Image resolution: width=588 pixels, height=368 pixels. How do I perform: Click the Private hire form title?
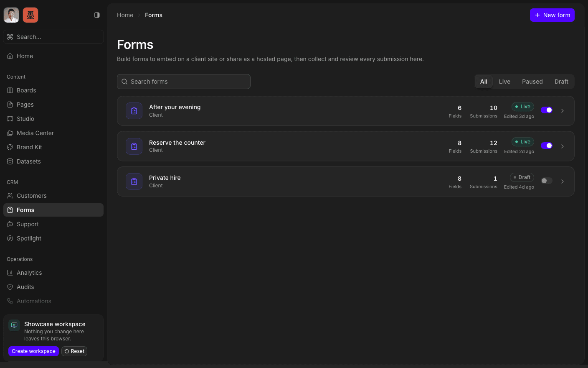pos(165,178)
